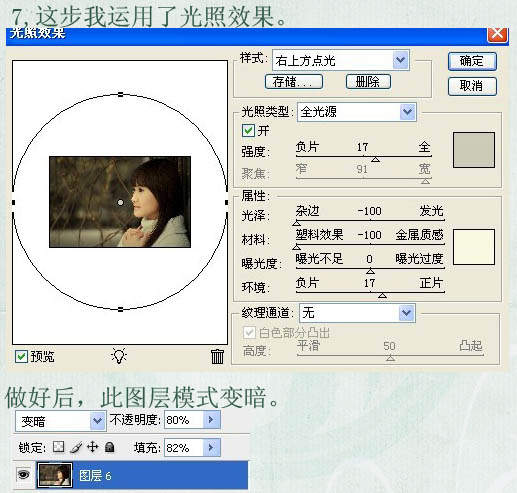Click lock transparent pixels icon
Screen dimensions: 517x493
pyautogui.click(x=59, y=447)
